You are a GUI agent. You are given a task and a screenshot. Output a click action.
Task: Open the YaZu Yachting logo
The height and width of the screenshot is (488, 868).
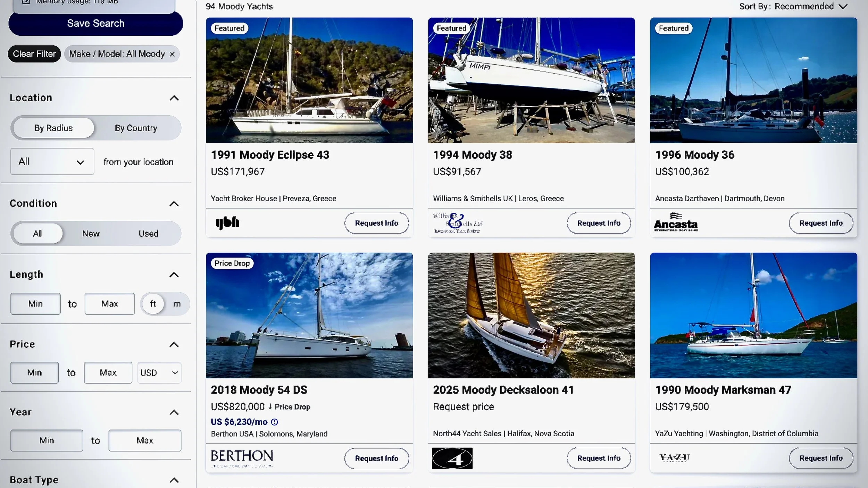(674, 458)
